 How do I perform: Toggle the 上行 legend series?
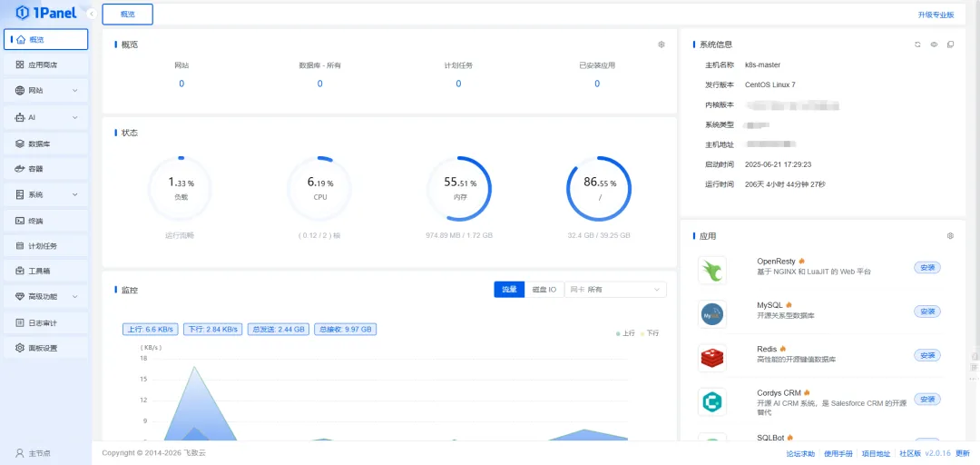point(625,333)
